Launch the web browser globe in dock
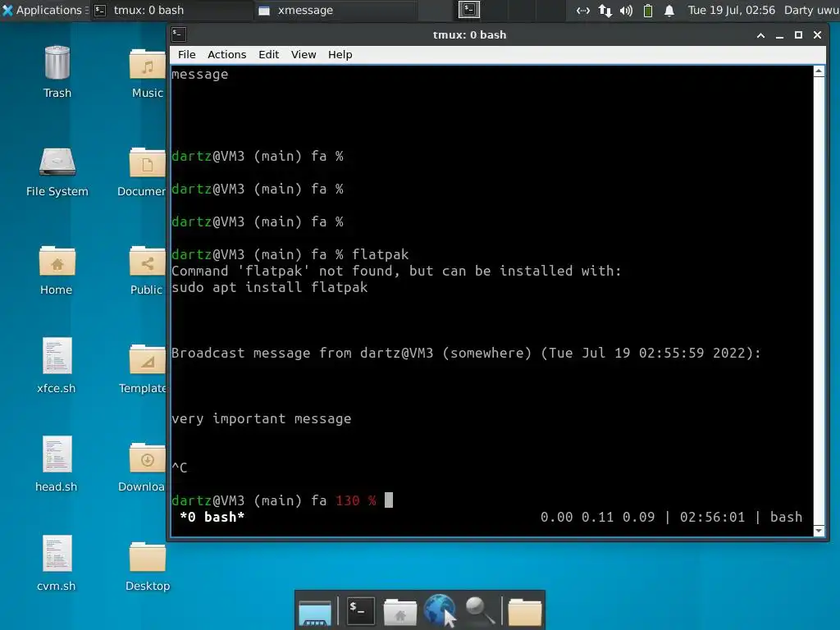Viewport: 840px width, 630px height. 440,610
